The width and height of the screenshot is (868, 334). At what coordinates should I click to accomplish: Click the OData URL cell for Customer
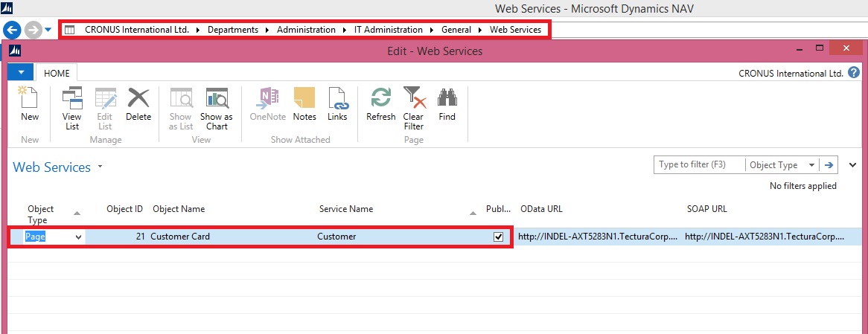(598, 237)
